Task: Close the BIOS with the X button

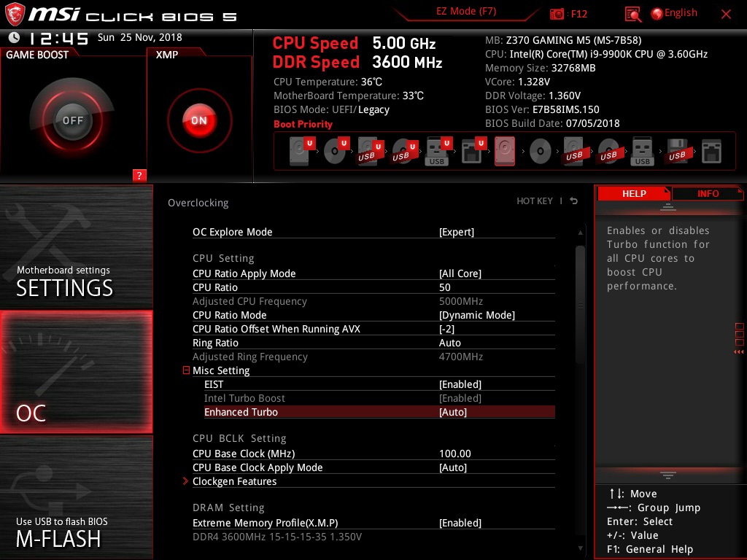Action: coord(726,15)
